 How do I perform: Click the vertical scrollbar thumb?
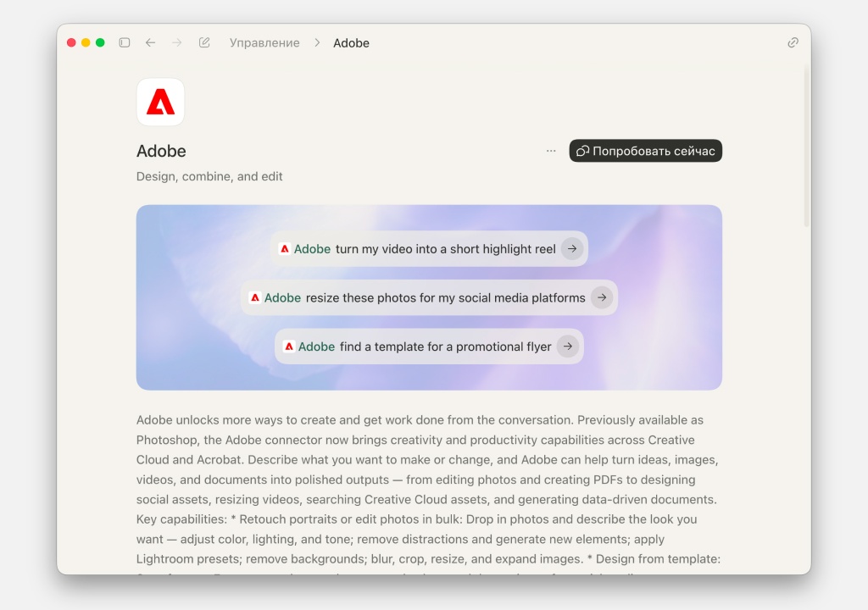pyautogui.click(x=807, y=146)
